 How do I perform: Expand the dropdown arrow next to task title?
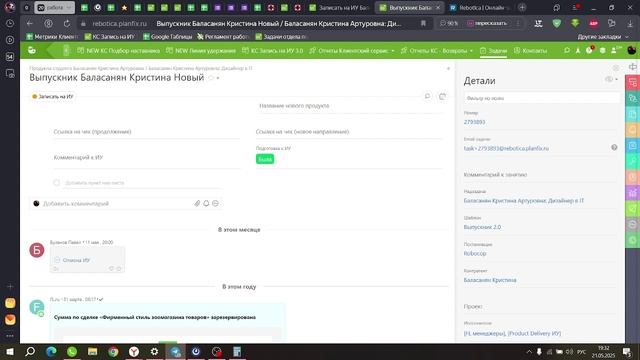click(x=218, y=78)
